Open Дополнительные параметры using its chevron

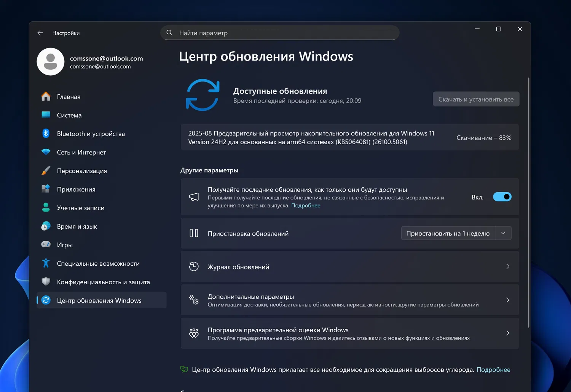click(508, 300)
